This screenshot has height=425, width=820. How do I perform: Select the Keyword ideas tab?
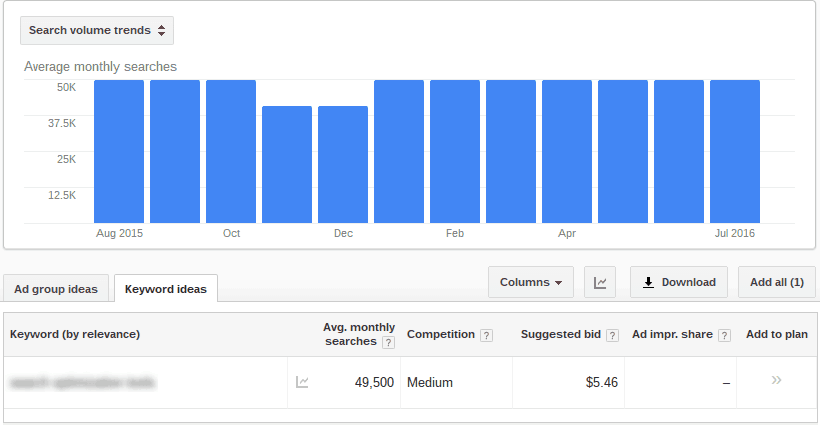[x=166, y=289]
